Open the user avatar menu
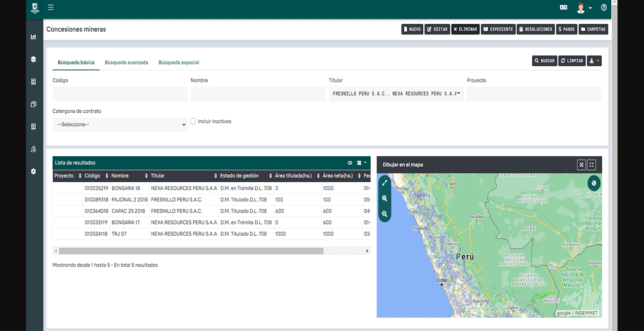The height and width of the screenshot is (331, 644). coord(584,8)
